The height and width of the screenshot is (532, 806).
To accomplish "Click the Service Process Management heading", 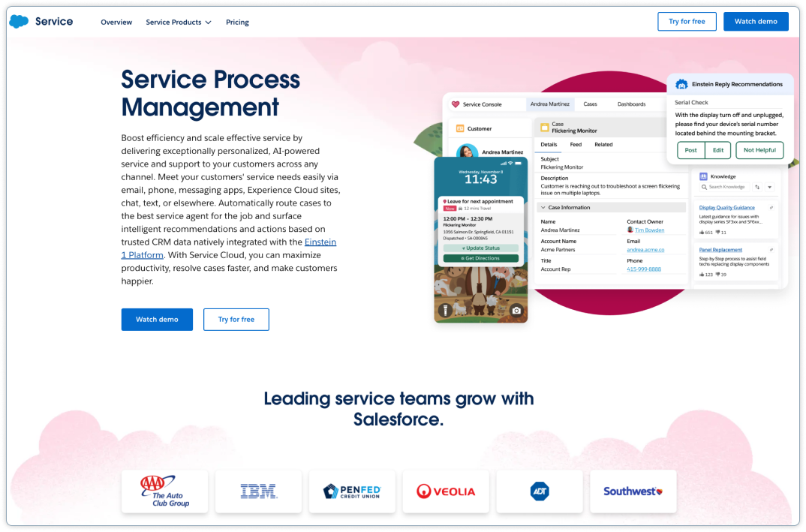I will (x=211, y=93).
